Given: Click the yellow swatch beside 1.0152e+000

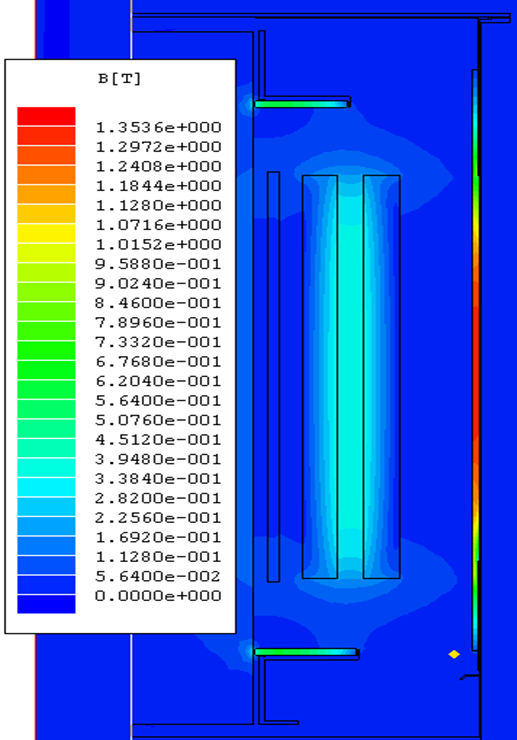Looking at the screenshot, I should click(x=46, y=234).
